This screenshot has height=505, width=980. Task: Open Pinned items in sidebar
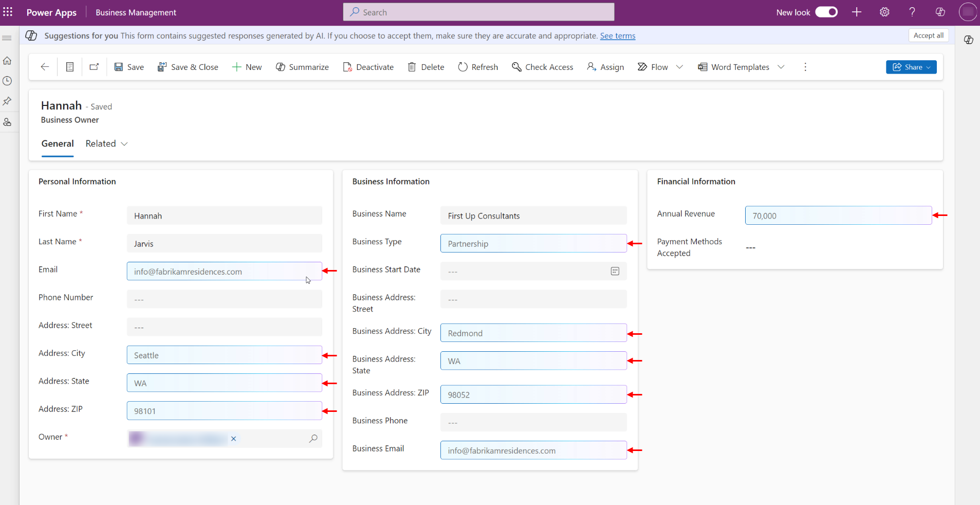point(7,101)
